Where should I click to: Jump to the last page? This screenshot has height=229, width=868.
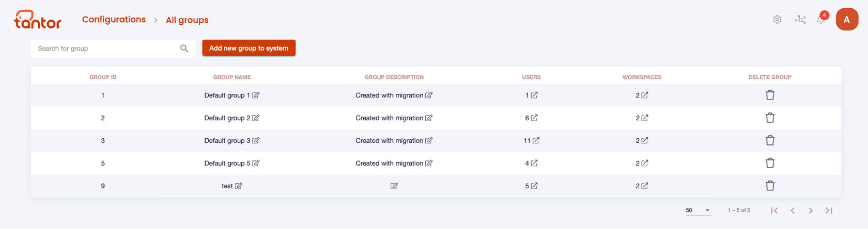pyautogui.click(x=829, y=210)
